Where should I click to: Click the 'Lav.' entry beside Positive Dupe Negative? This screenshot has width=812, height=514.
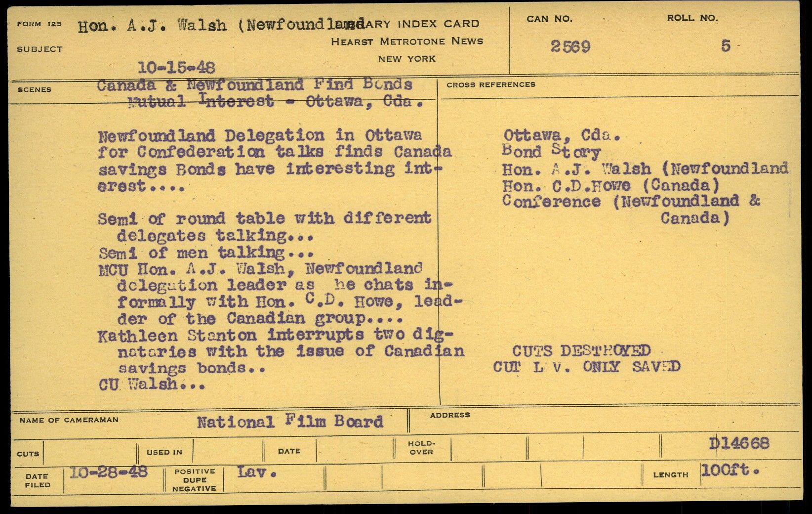(256, 472)
